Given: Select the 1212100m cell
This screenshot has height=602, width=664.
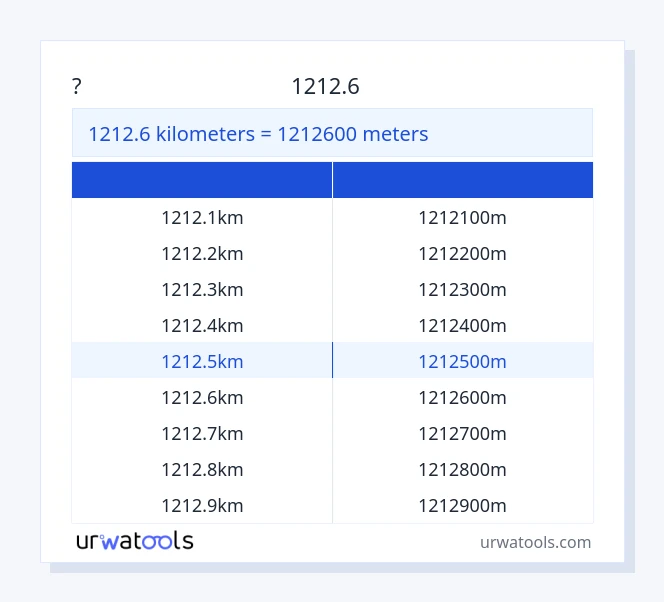Looking at the screenshot, I should (462, 217).
